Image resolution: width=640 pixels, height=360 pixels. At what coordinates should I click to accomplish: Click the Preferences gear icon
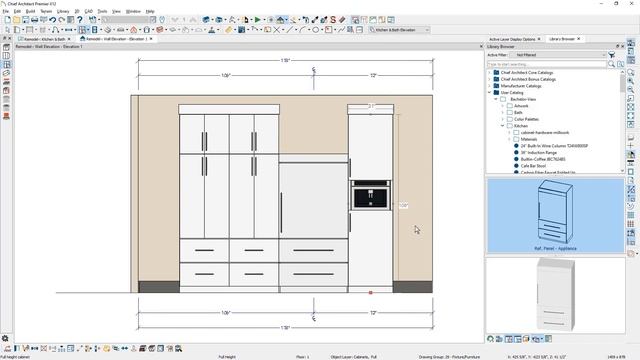coord(5,338)
